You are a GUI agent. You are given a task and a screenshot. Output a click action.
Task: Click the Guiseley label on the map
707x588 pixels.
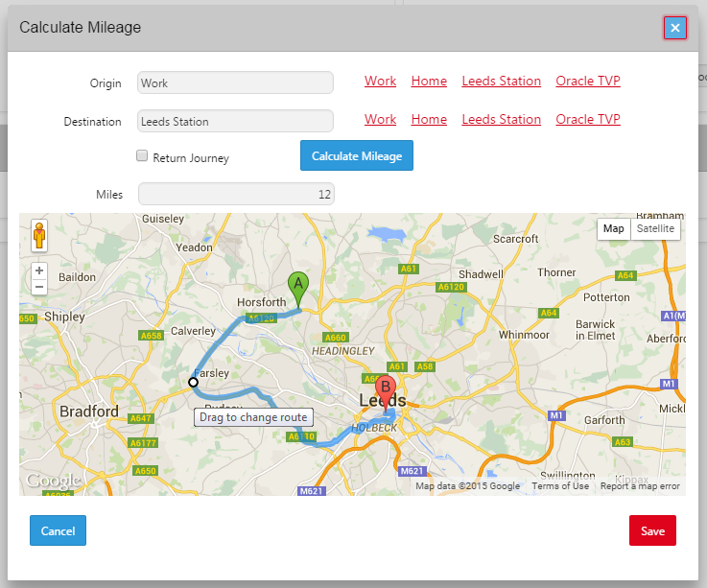coord(163,219)
